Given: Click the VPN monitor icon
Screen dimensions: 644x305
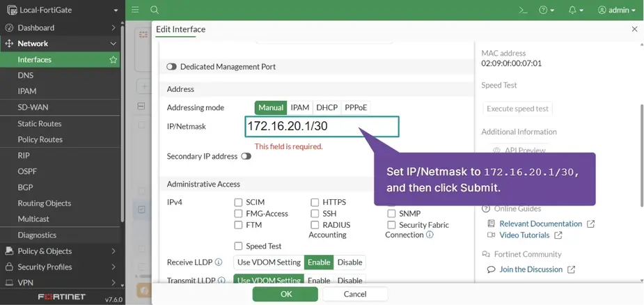Looking at the screenshot, I should 9,283.
